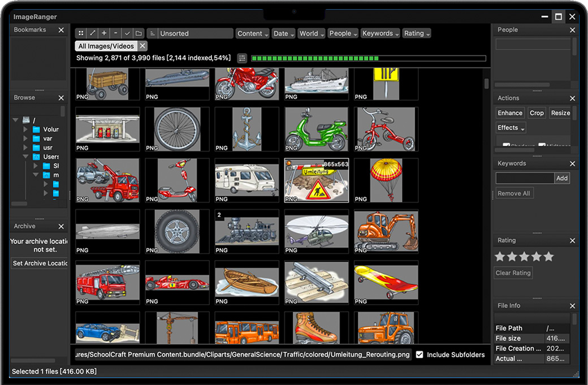Click the Enhance button
Viewport: 588px width, 385px height.
click(x=510, y=113)
